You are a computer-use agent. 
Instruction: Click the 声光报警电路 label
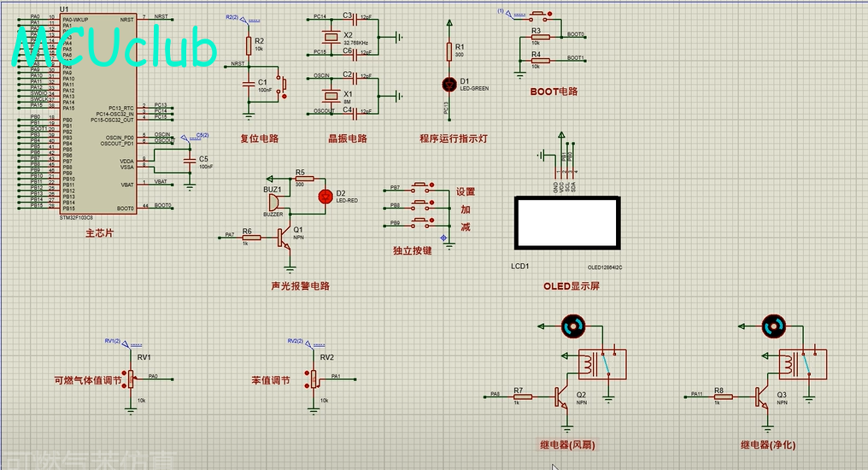click(x=301, y=285)
